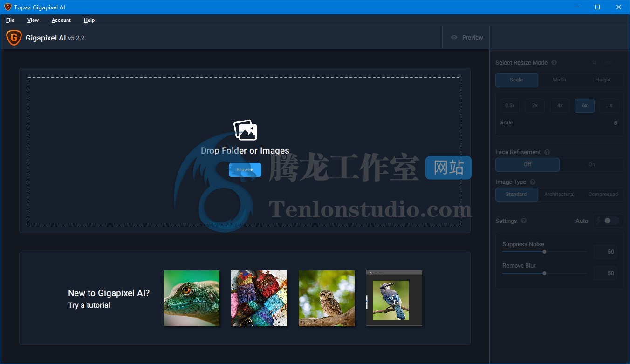The width and height of the screenshot is (630, 364).
Task: Click the Suppress Noise slider handle
Action: 544,252
